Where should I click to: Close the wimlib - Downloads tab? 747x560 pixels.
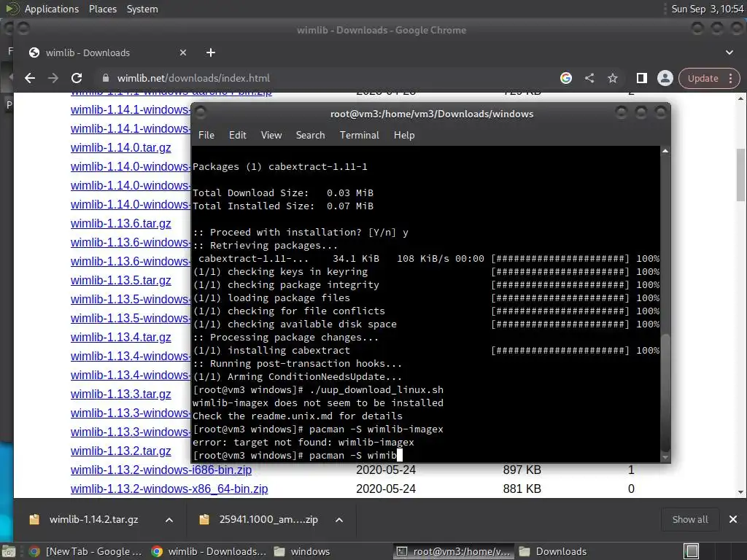tap(183, 52)
